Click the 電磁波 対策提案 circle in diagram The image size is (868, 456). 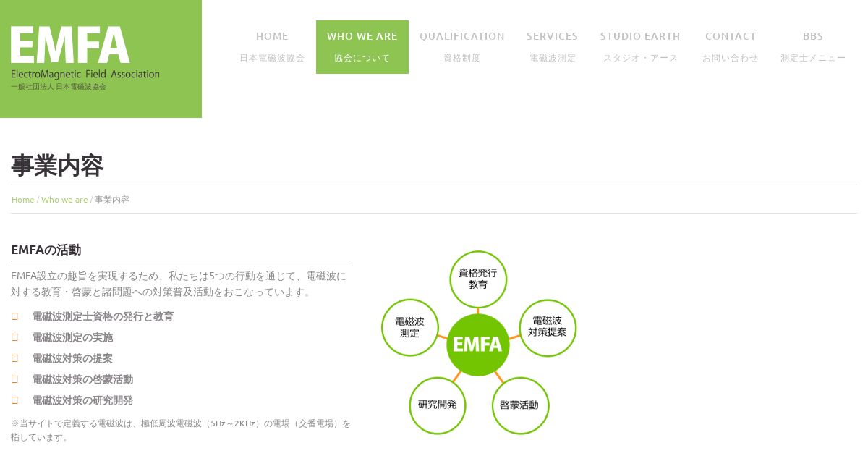coord(548,327)
